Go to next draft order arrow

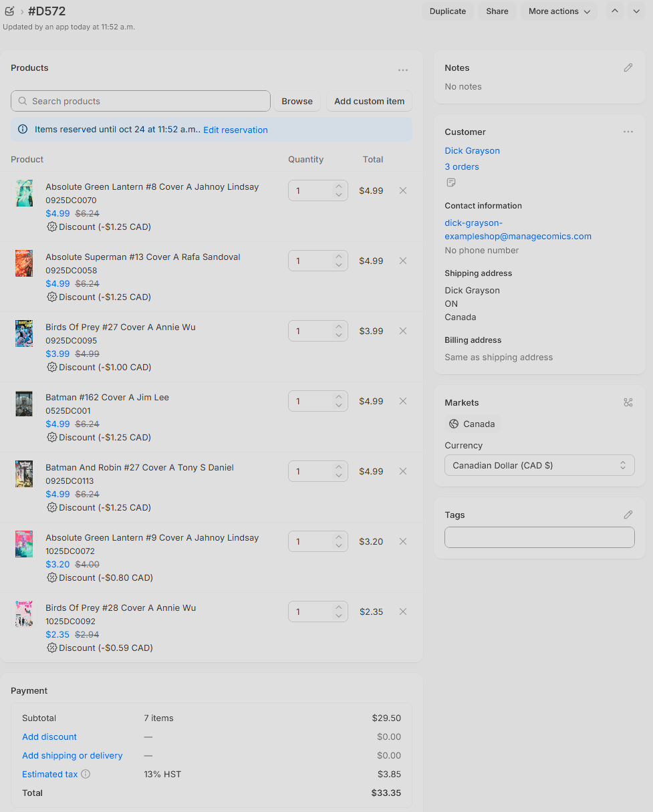636,11
